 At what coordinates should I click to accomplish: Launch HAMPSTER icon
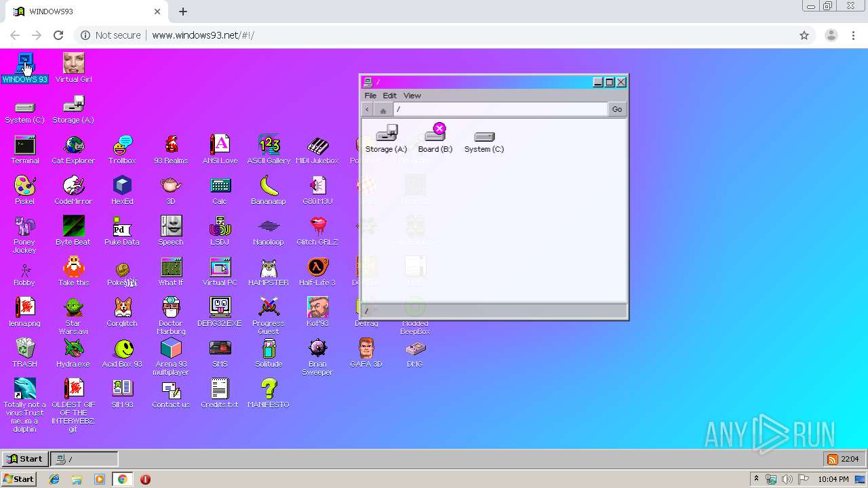(x=269, y=272)
